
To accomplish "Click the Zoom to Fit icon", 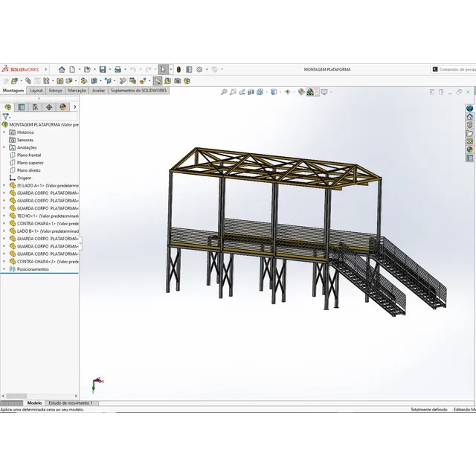I will coord(224,92).
